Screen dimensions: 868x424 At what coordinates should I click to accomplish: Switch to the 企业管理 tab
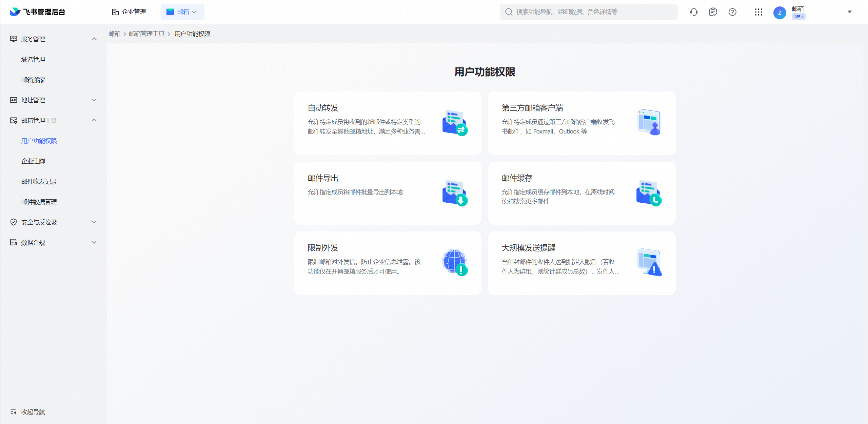(129, 12)
